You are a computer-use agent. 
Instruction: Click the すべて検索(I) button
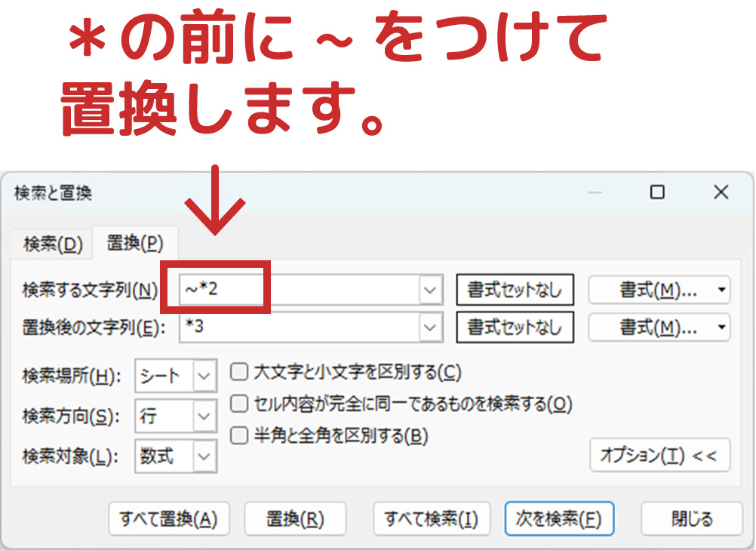click(x=432, y=519)
